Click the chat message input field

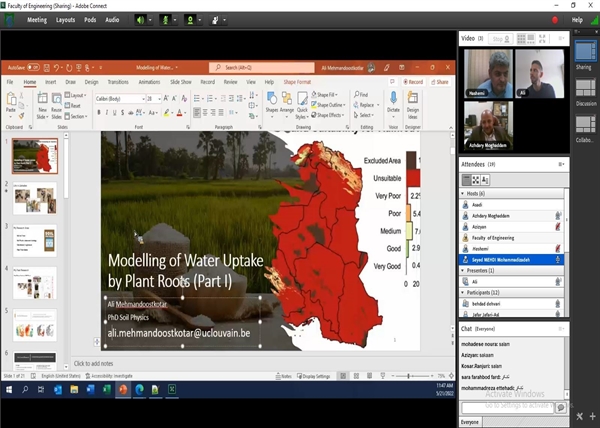click(x=505, y=407)
